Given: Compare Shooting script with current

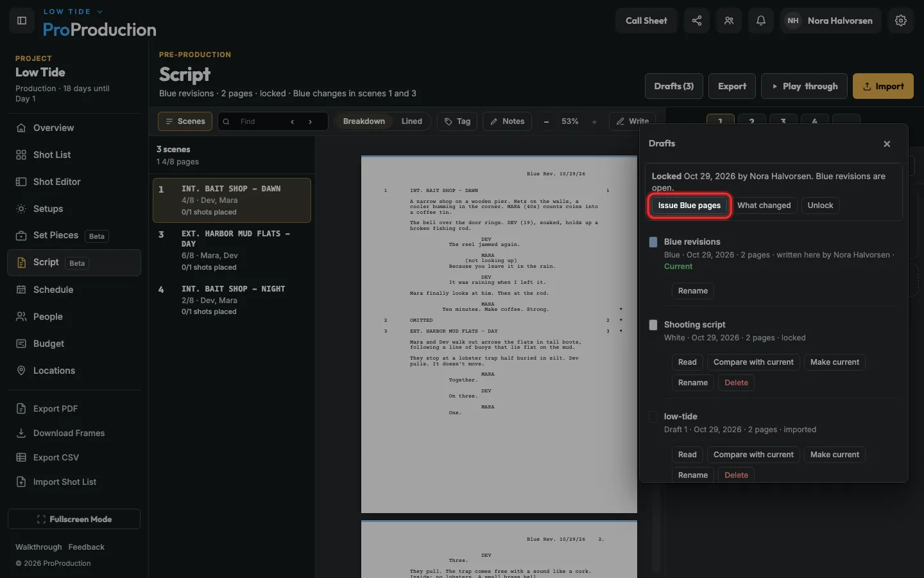Looking at the screenshot, I should coord(753,362).
